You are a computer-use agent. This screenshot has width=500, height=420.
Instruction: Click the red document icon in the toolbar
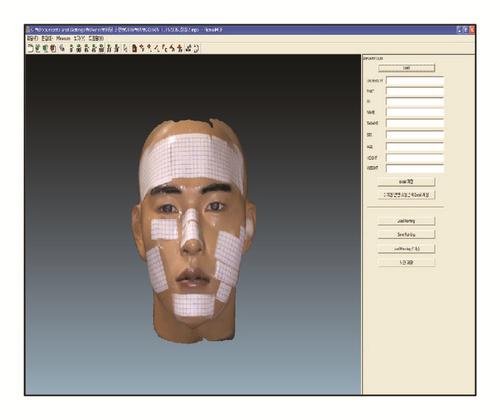134,49
